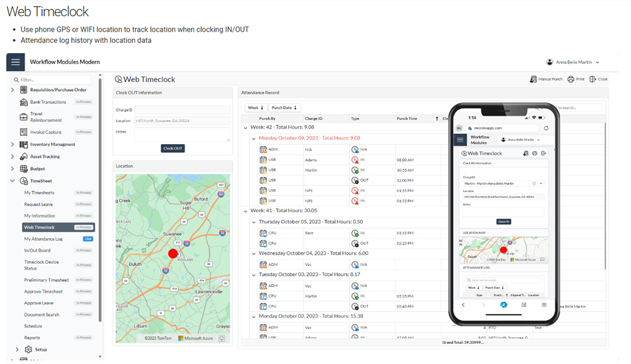This screenshot has height=364, width=631.
Task: Open the user account dropdown arrow
Action: [597, 63]
